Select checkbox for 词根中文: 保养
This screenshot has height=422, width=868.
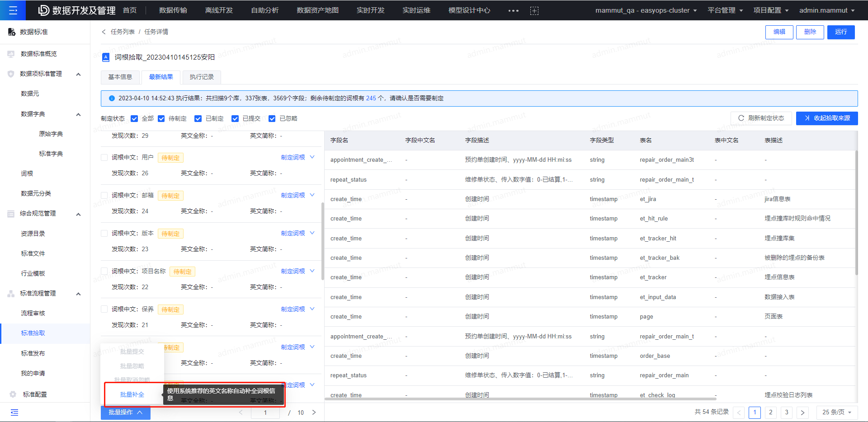click(x=104, y=309)
